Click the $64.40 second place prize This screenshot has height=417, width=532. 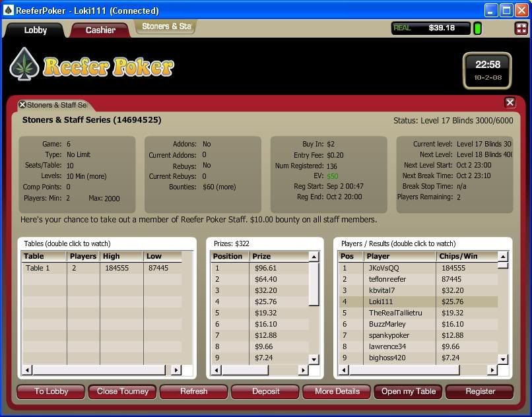(265, 279)
